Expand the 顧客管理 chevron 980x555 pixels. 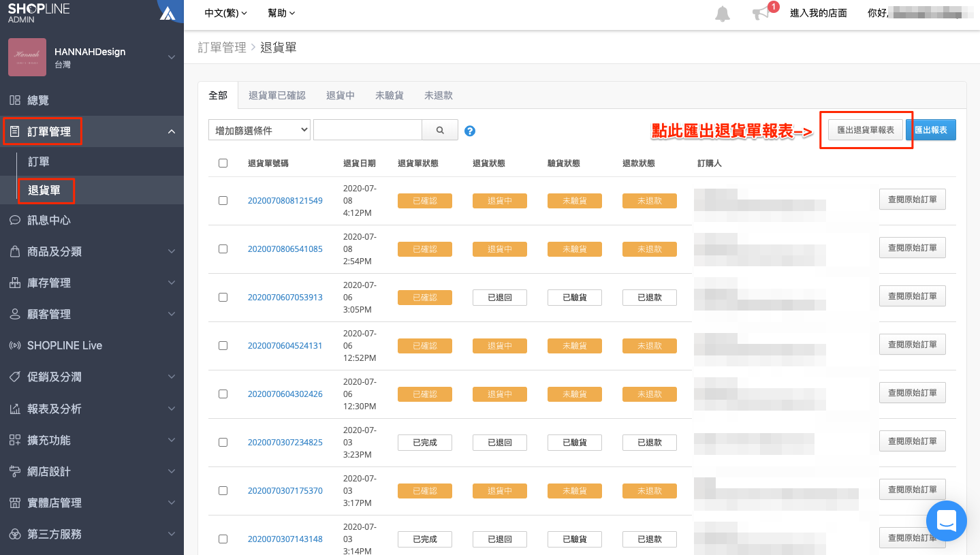(172, 314)
